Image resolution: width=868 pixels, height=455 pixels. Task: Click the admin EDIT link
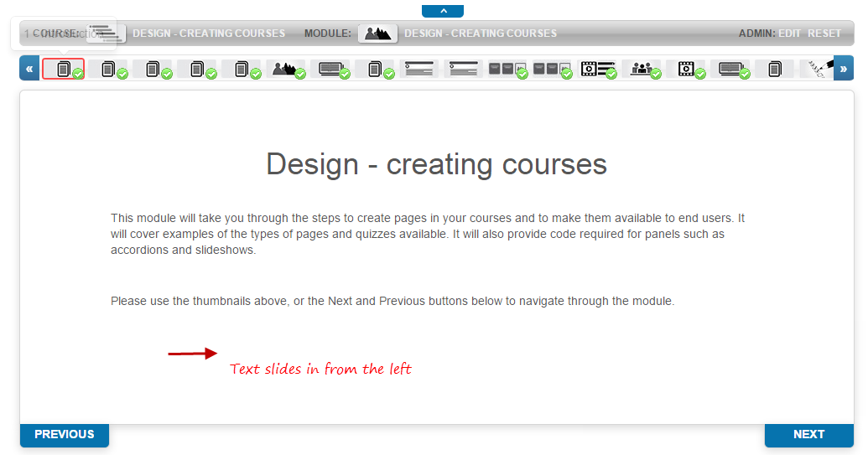click(789, 34)
